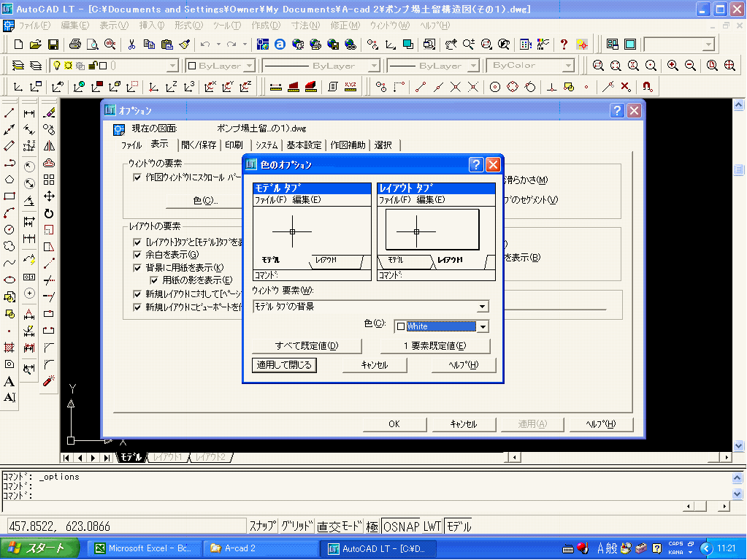Click the モデル タブ preview thumbnail
747x560 pixels.
312,231
